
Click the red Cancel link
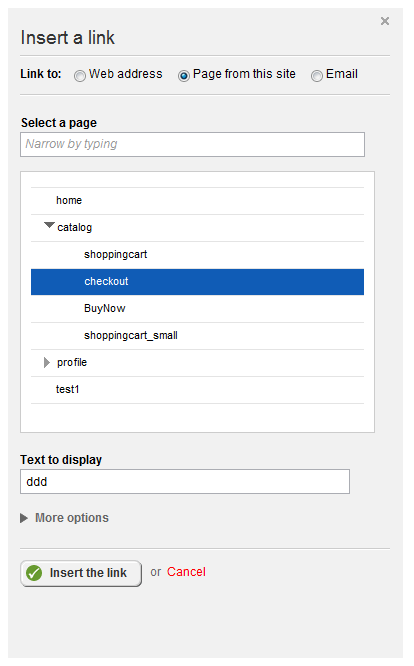tap(186, 572)
